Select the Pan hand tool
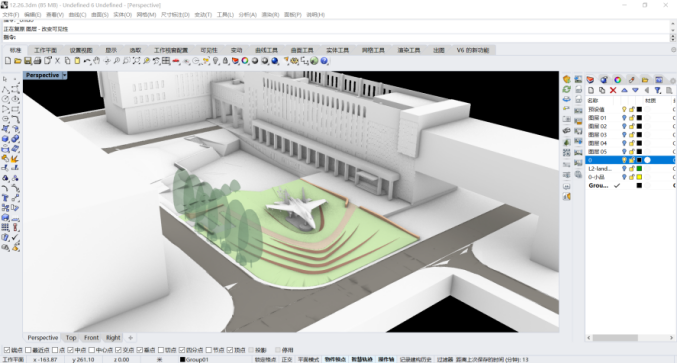This screenshot has width=677, height=363. tap(97, 61)
